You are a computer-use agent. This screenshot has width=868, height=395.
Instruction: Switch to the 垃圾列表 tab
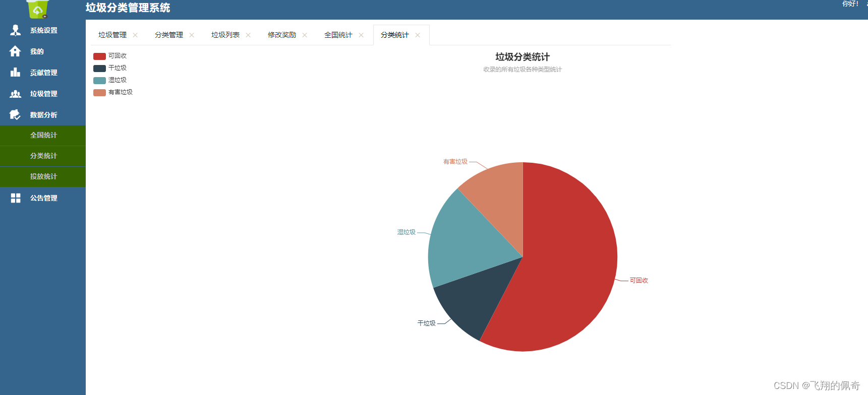[x=225, y=35]
